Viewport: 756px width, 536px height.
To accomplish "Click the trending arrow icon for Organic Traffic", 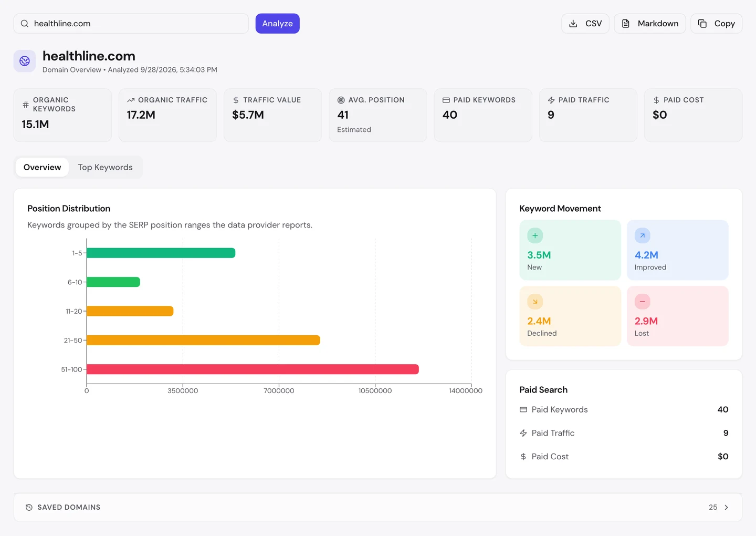I will click(x=131, y=100).
